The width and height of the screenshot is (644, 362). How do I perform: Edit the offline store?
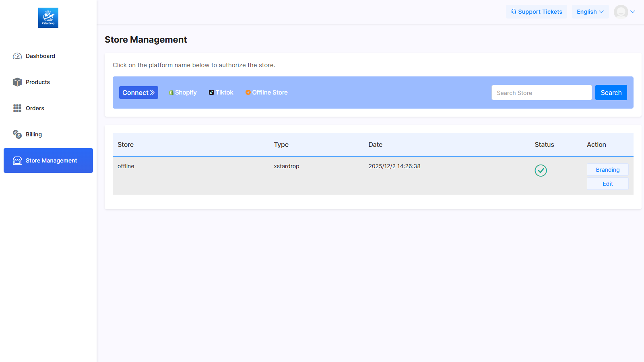click(x=608, y=184)
